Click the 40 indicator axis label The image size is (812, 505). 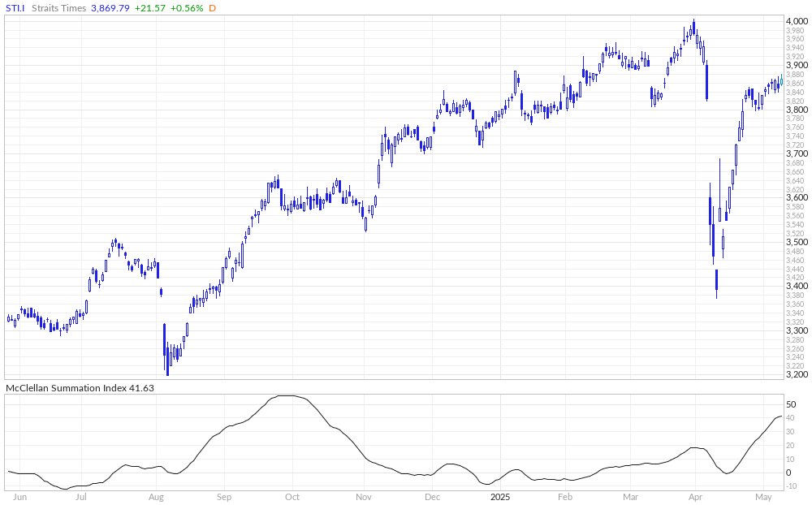pos(791,418)
